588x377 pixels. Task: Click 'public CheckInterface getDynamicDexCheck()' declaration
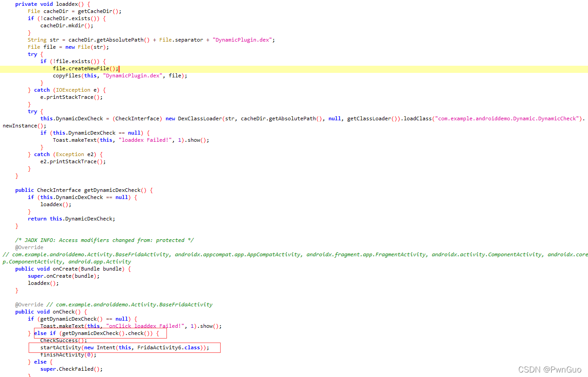click(x=84, y=190)
